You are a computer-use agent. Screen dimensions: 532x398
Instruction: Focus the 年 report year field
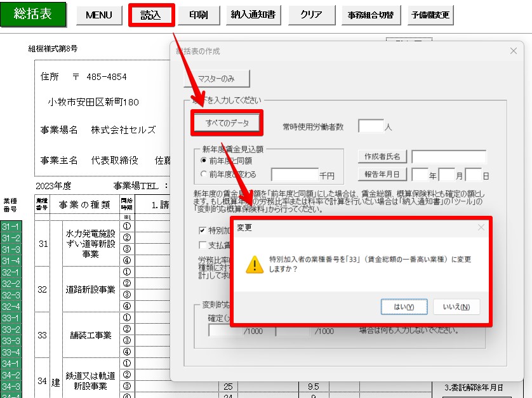point(420,175)
